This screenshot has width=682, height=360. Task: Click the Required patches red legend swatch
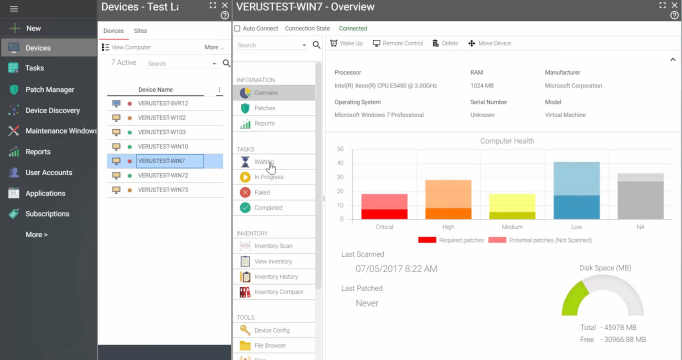pyautogui.click(x=427, y=240)
